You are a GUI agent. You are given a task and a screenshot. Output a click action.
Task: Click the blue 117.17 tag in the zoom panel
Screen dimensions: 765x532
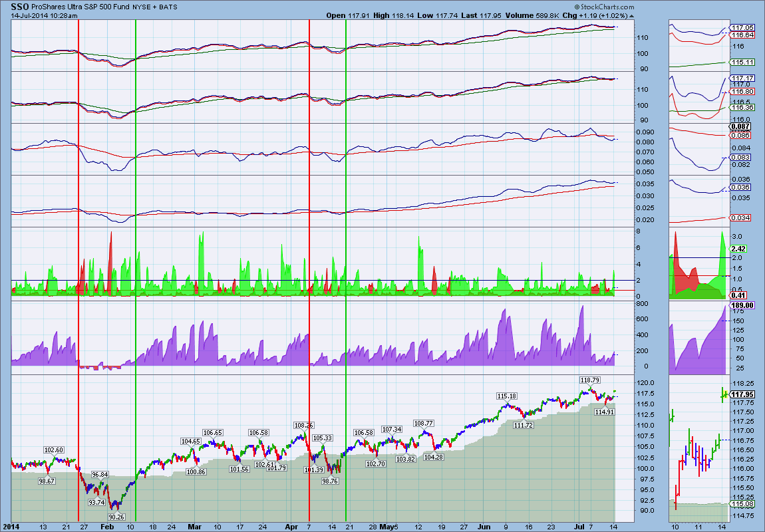tap(742, 78)
